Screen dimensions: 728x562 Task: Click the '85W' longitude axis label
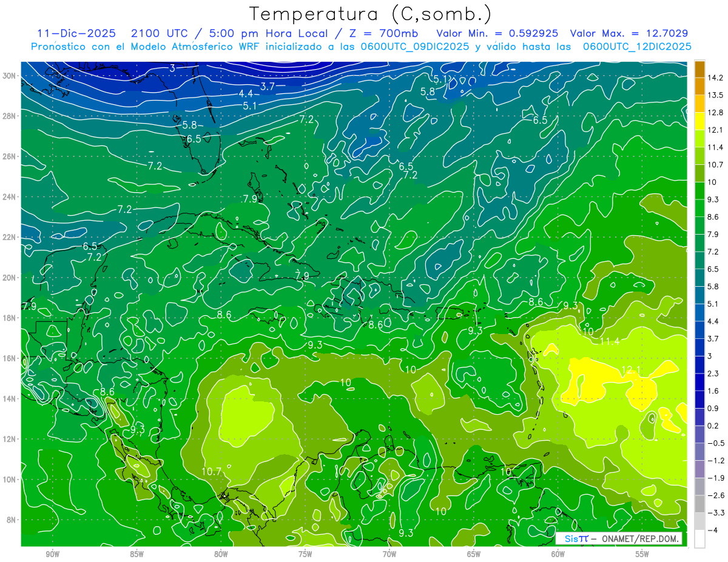tap(136, 554)
